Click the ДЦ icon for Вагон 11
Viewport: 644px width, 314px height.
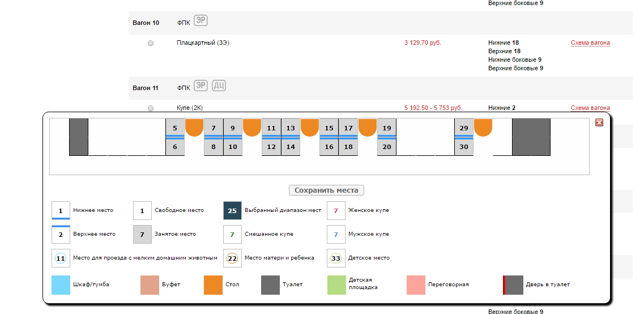pyautogui.click(x=219, y=86)
